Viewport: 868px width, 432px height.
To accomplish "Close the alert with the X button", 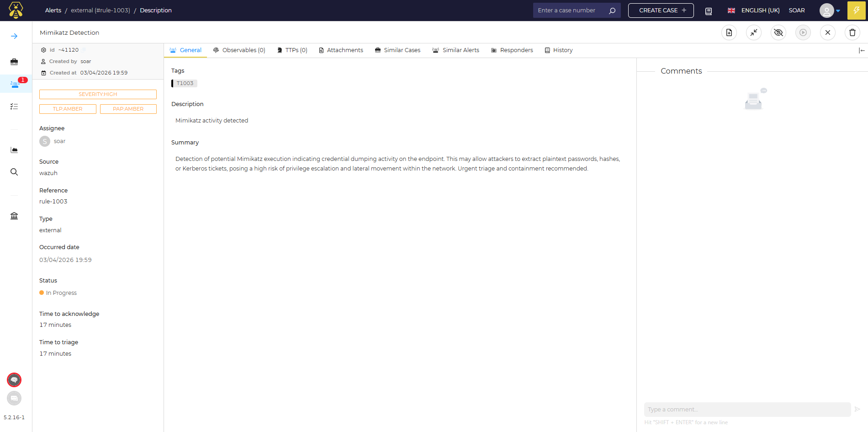I will click(828, 32).
